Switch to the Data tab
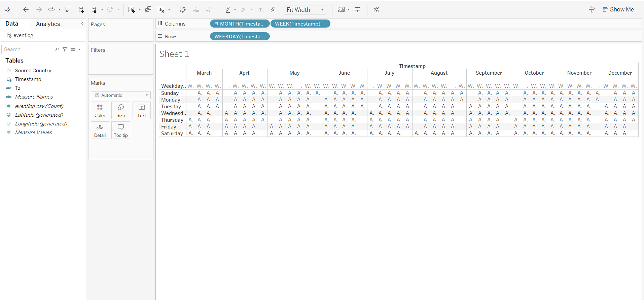 tap(12, 24)
